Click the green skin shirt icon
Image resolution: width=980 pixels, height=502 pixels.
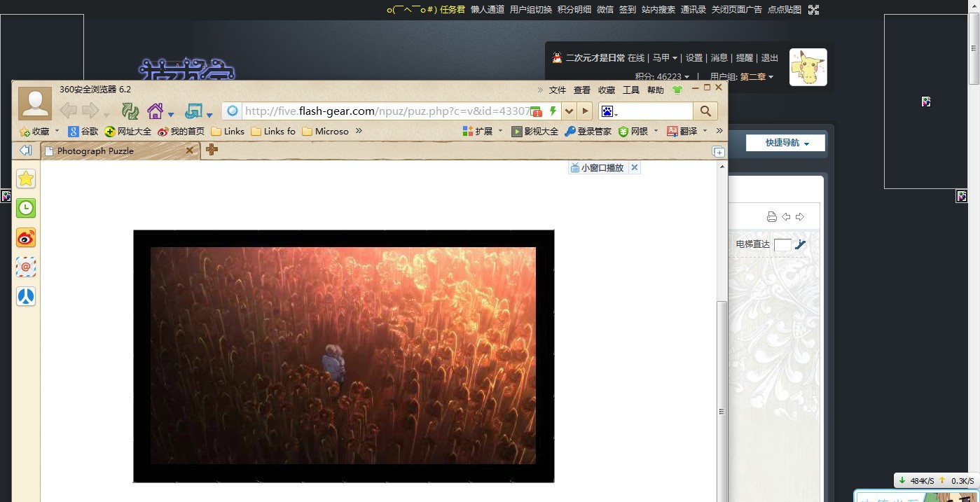pos(677,90)
